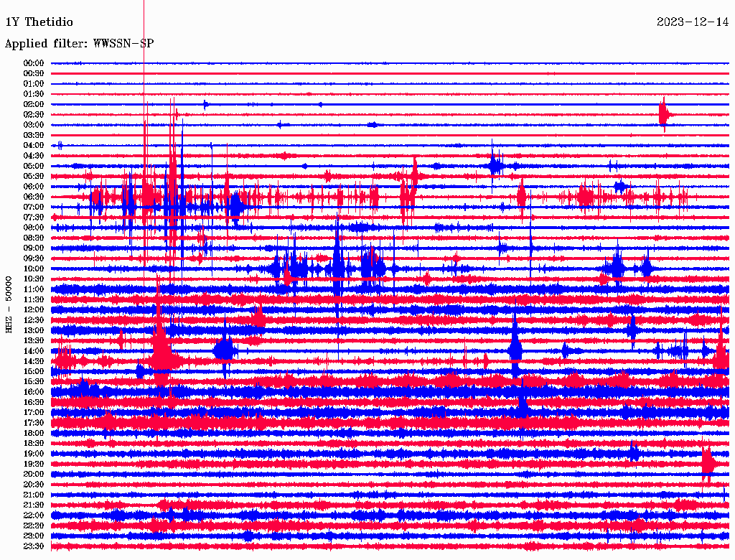Select the 17:30 time label
This screenshot has width=735, height=560.
(x=34, y=423)
